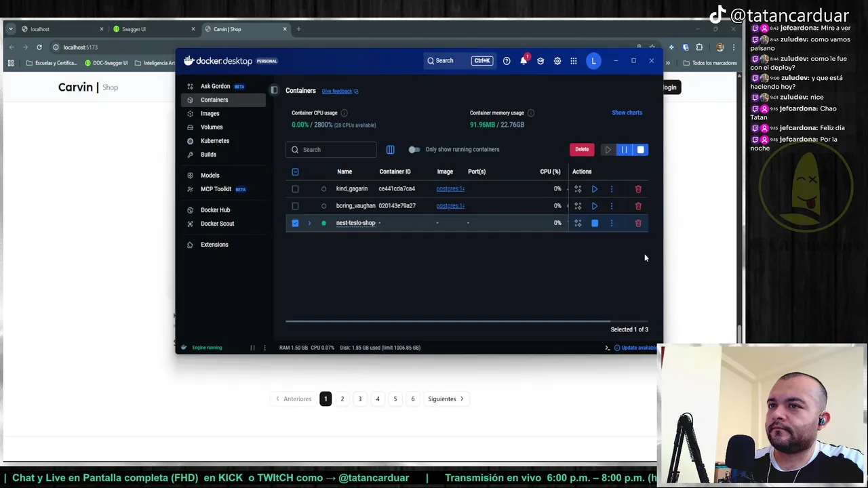Viewport: 868px width, 488px height.
Task: Click the container table horizontal scrollbar
Action: click(448, 321)
